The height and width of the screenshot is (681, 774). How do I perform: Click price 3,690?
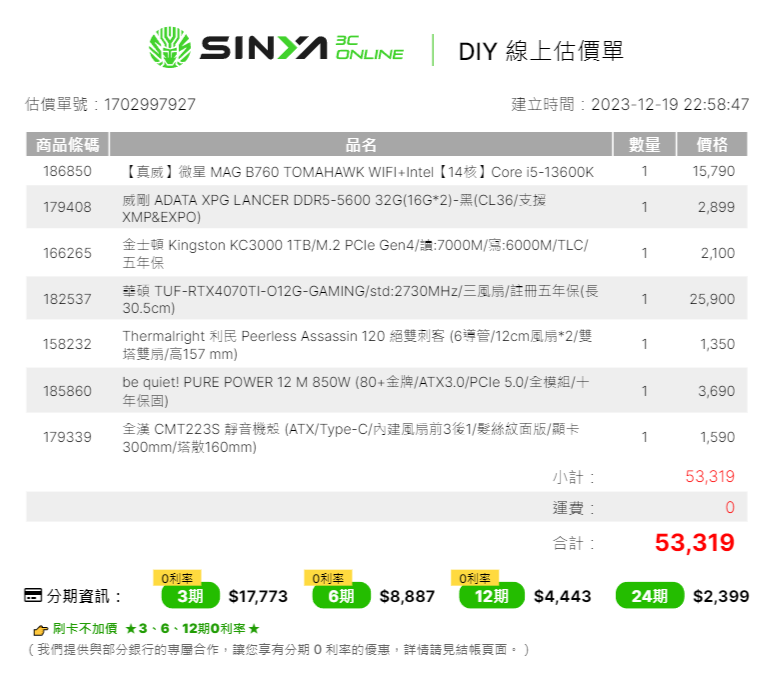716,391
